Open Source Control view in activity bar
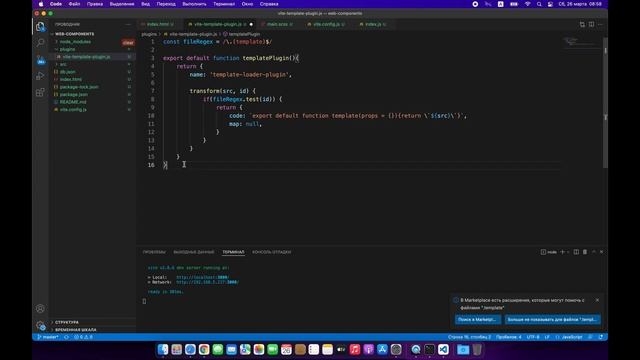Viewport: 640px width, 360px height. pos(40,60)
